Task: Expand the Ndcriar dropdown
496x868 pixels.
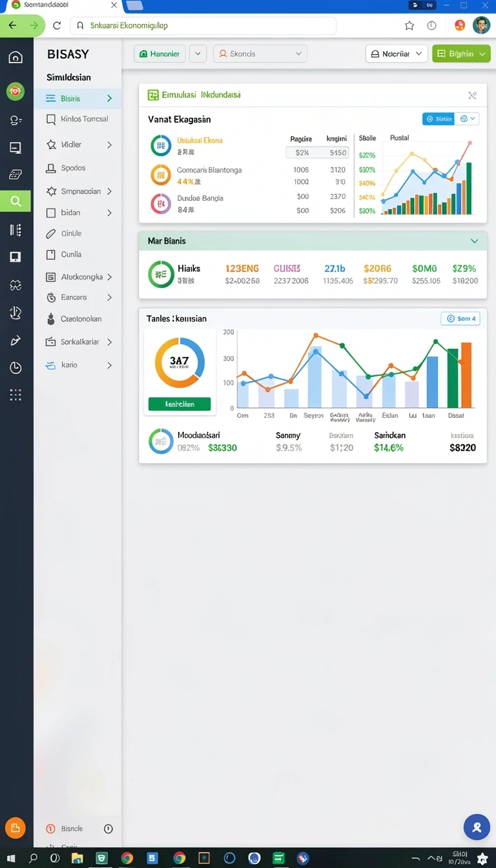Action: [x=397, y=54]
